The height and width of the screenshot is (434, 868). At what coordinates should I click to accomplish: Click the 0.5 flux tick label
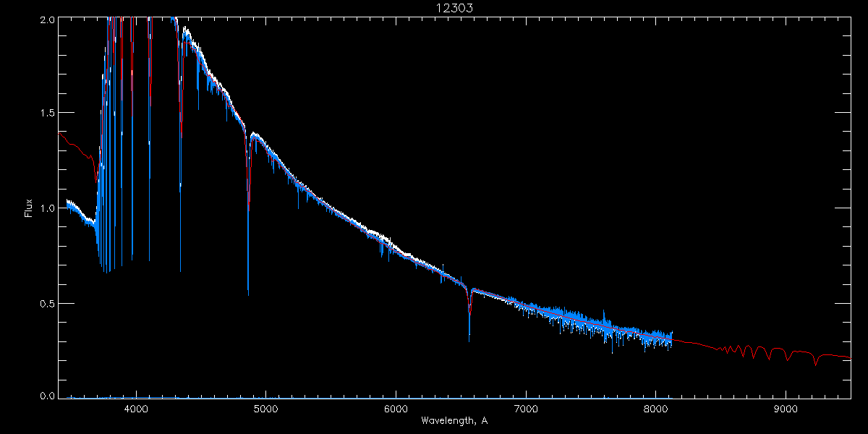[46, 303]
